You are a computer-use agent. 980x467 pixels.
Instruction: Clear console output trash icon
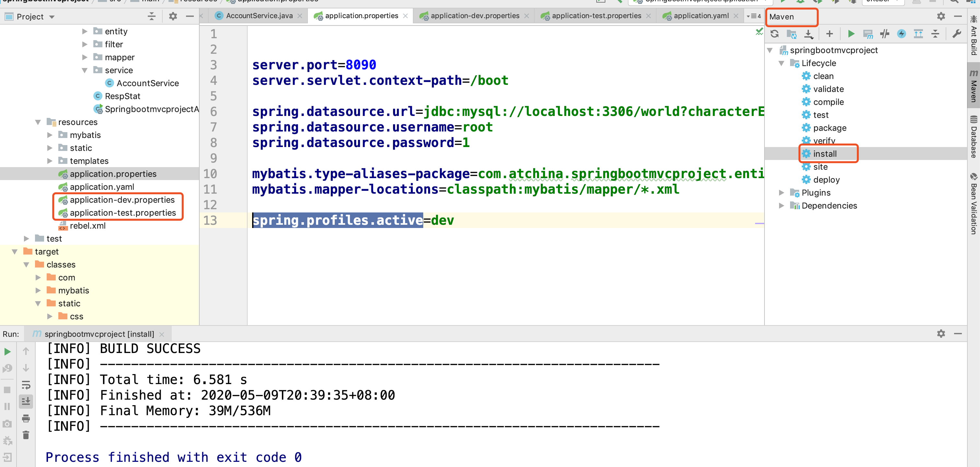click(x=26, y=435)
